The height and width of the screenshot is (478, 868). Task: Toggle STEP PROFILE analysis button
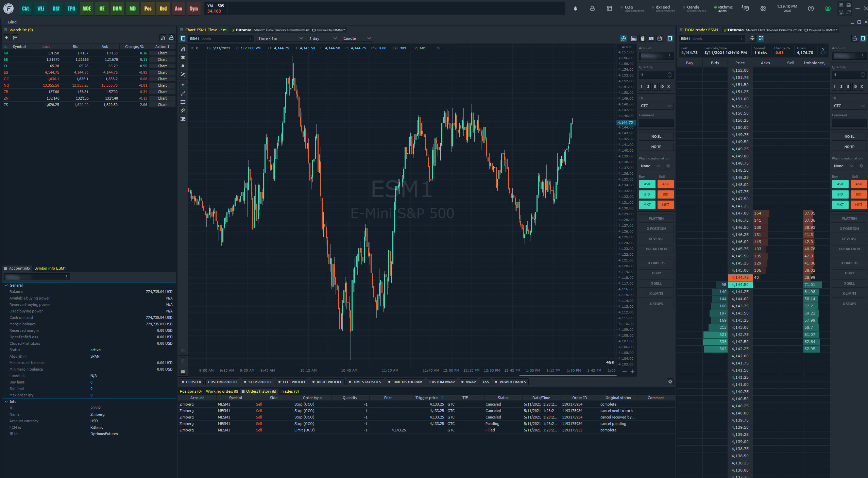pyautogui.click(x=258, y=382)
